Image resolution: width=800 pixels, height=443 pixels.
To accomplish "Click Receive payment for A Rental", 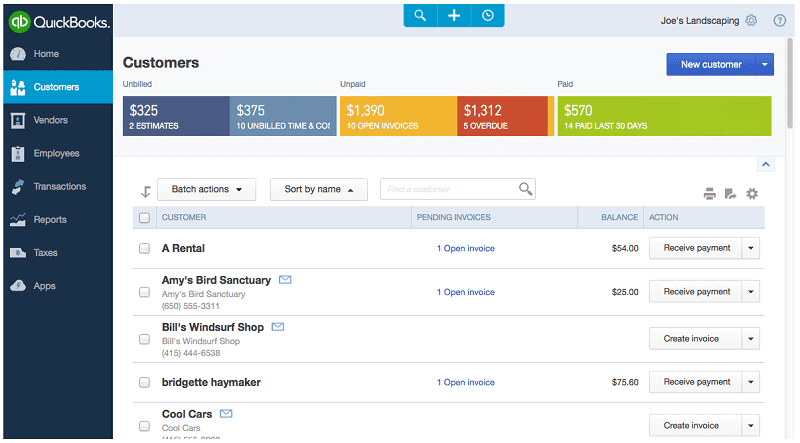I will pos(696,248).
